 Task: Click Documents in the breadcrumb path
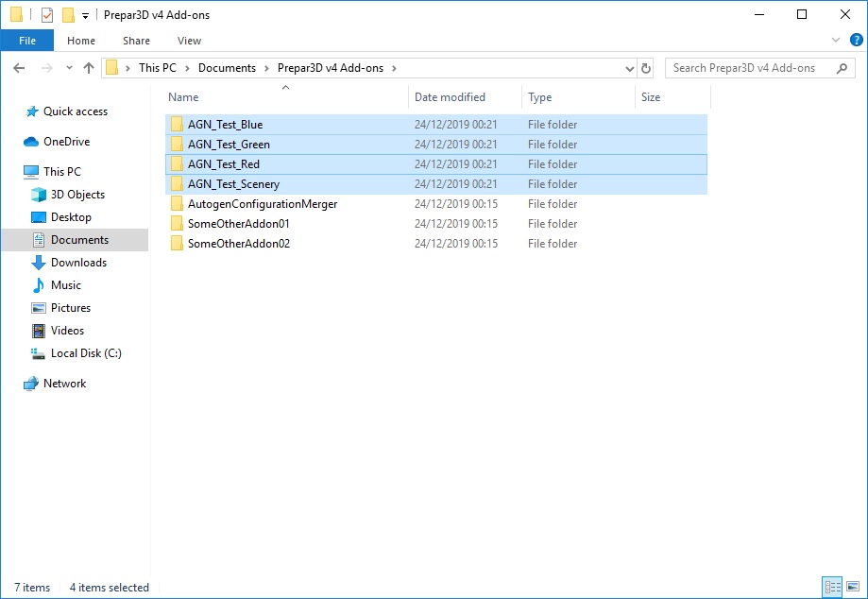coord(227,68)
